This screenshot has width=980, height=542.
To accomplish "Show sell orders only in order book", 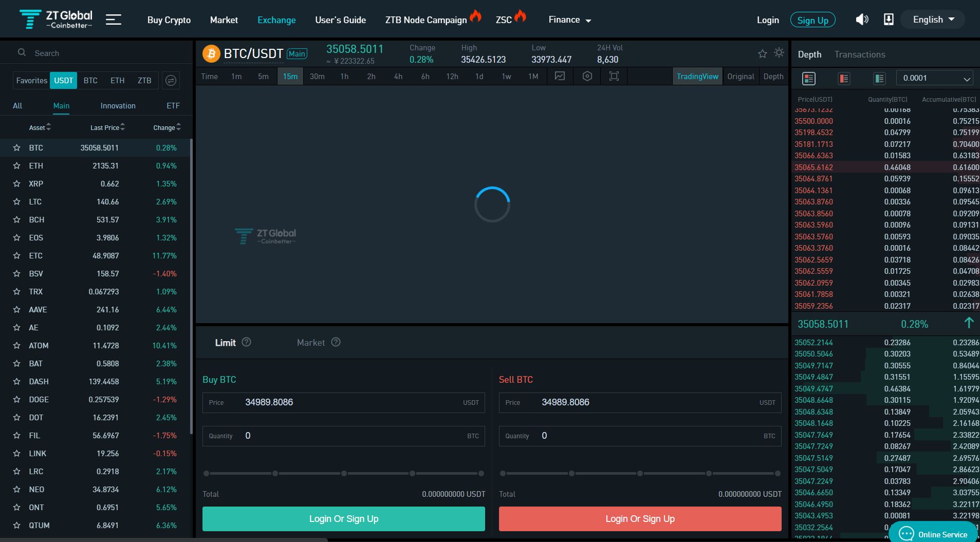I will [x=844, y=79].
